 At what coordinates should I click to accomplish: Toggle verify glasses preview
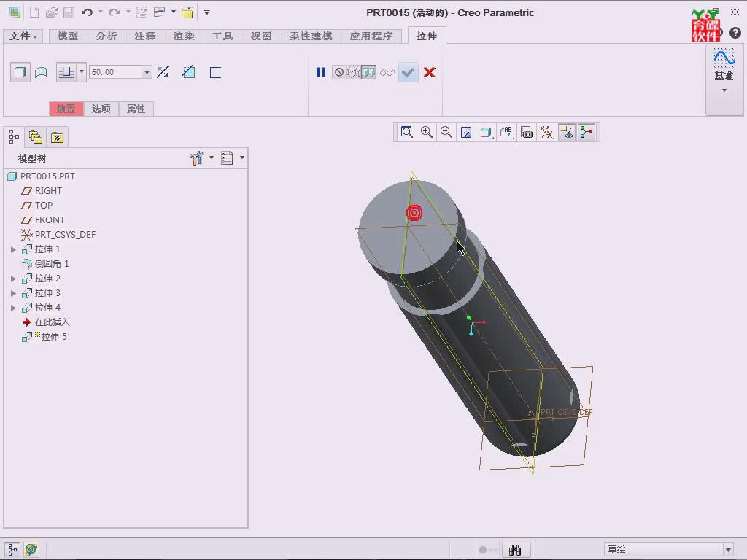point(387,72)
